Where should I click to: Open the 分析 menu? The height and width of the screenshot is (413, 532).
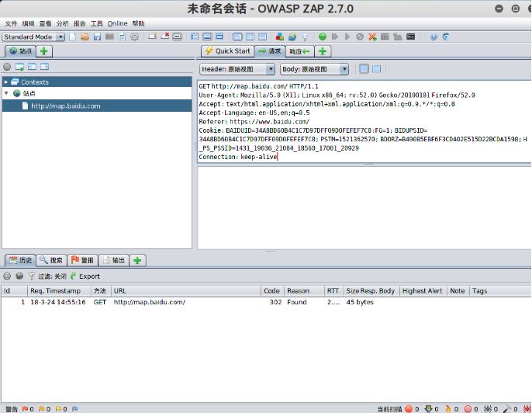(62, 23)
